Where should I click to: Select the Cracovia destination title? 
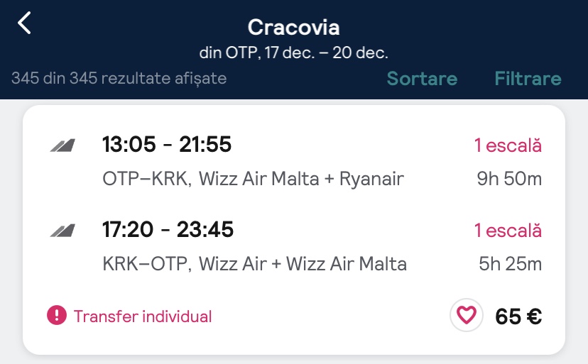point(293,28)
